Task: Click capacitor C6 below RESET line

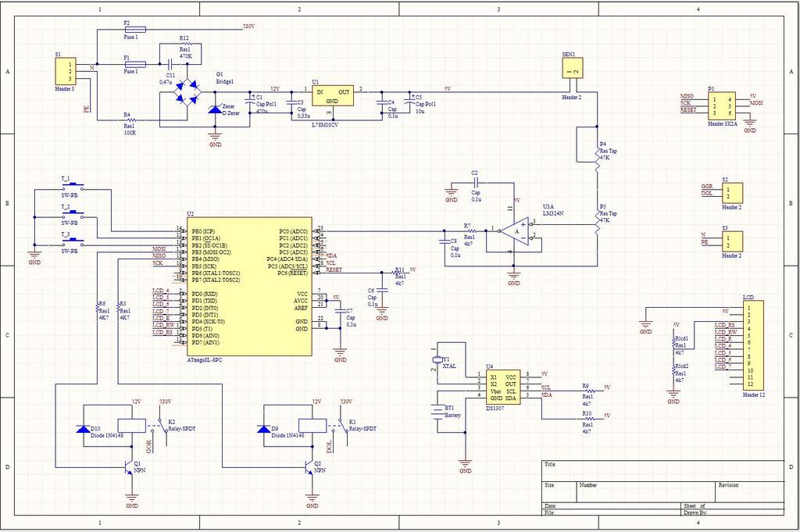Action: [x=382, y=291]
